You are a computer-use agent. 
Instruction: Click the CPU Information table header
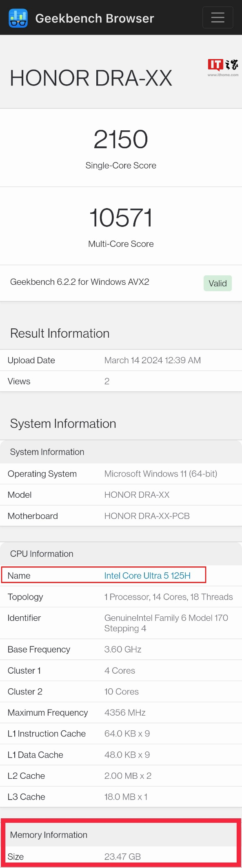(121, 554)
